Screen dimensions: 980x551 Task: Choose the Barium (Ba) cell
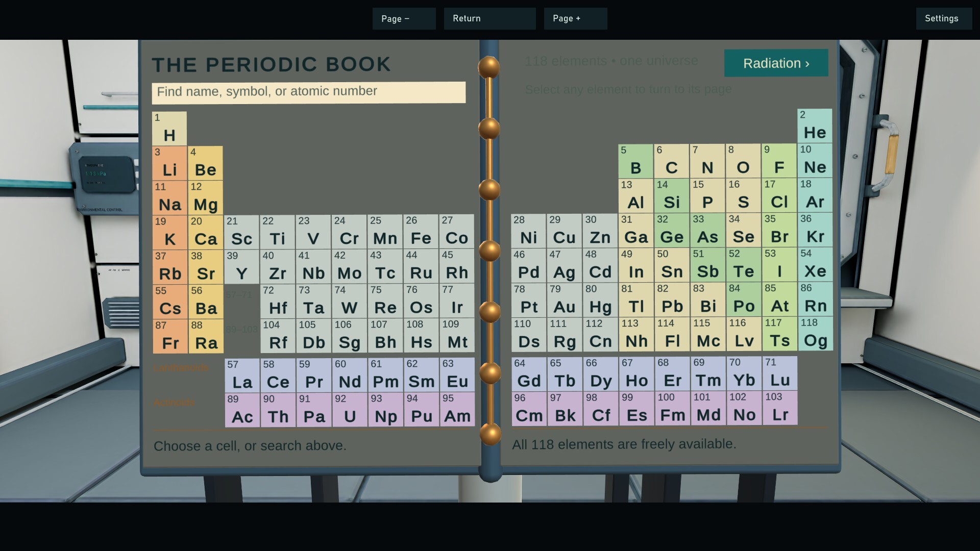point(206,302)
